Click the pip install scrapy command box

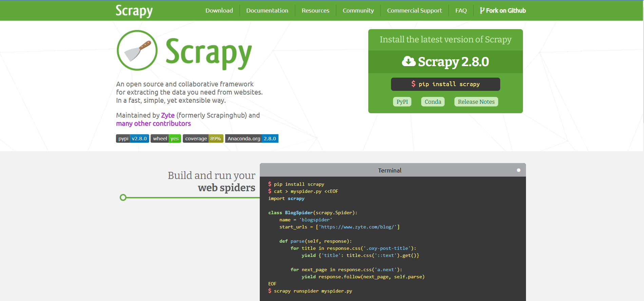(x=445, y=84)
